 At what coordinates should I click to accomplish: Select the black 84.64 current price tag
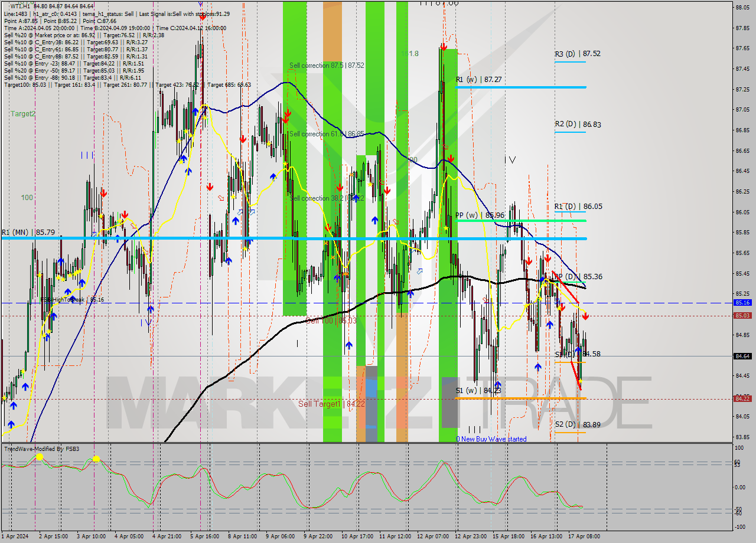[742, 356]
